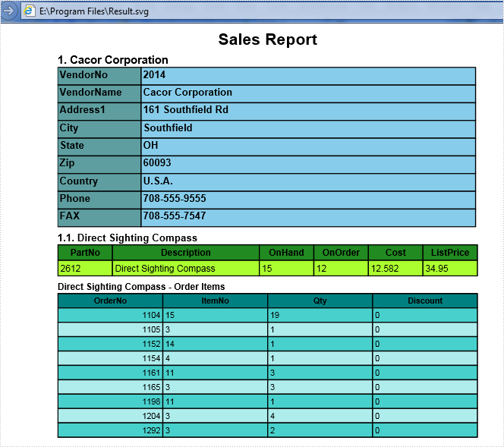Viewport: 504px width, 447px height.
Task: Click the Discount column header
Action: click(425, 301)
